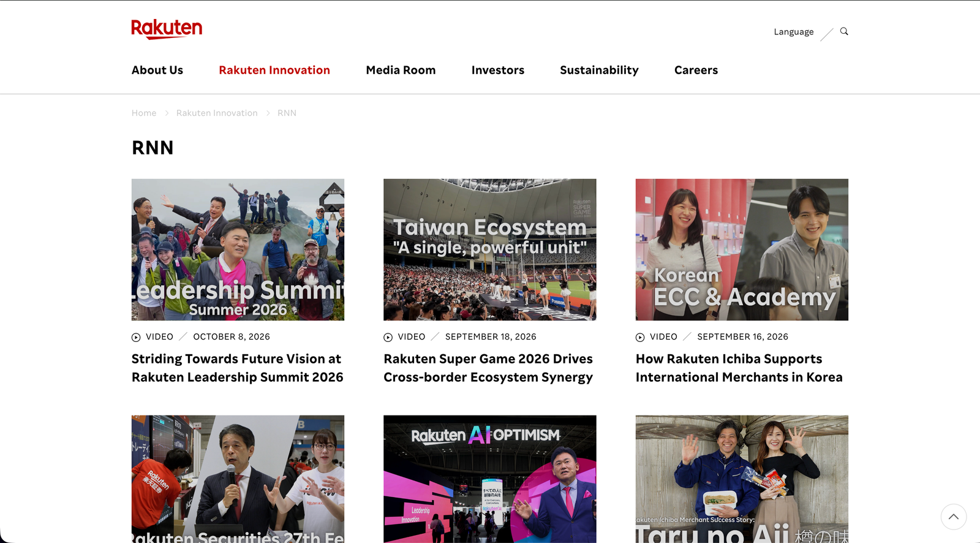Visit the Careers page
980x543 pixels.
(x=696, y=70)
